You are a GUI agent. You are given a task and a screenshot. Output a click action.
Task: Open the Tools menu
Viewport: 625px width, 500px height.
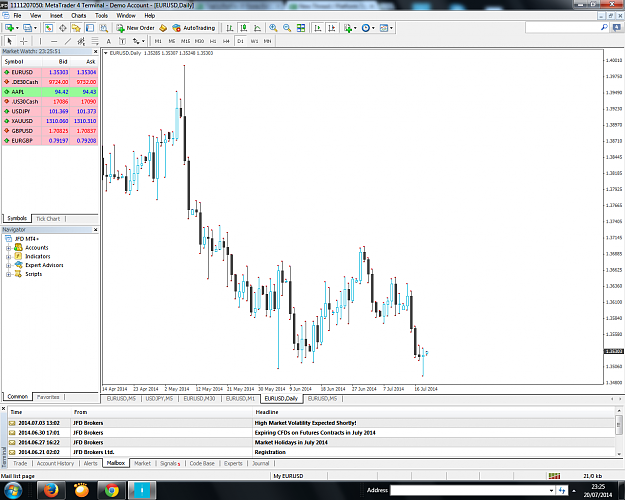[101, 16]
